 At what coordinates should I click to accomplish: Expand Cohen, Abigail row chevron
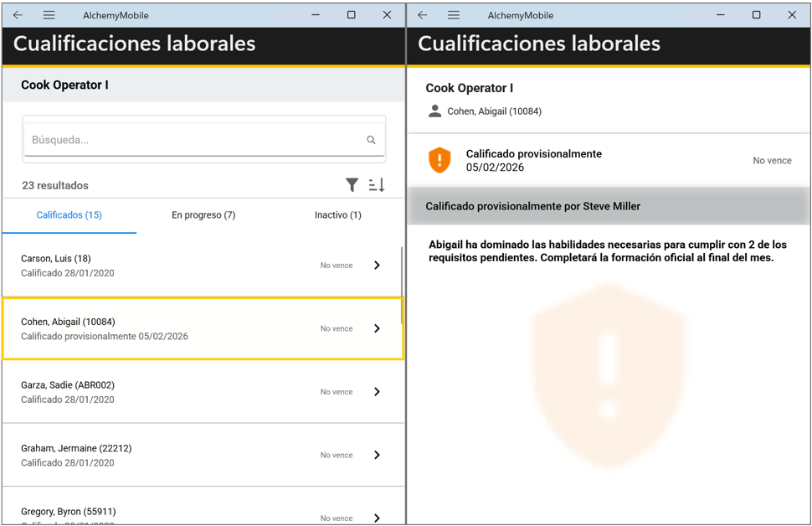[x=377, y=328]
